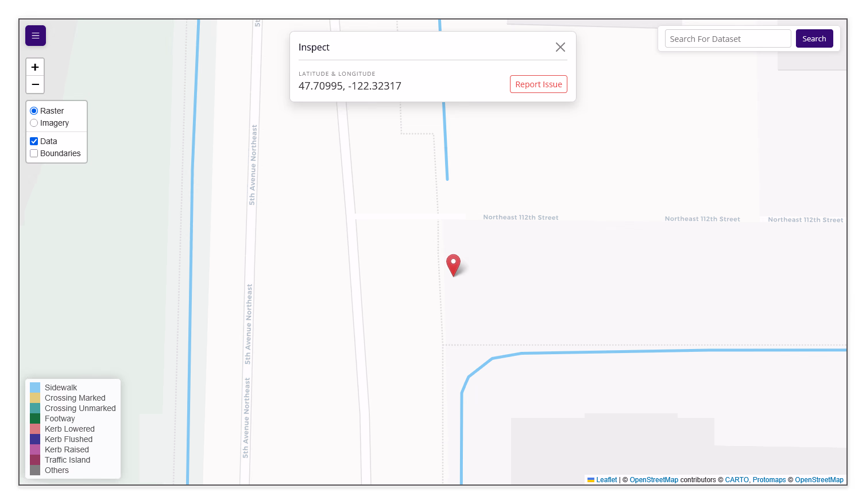866x504 pixels.
Task: Click the red map pin marker
Action: tap(454, 265)
